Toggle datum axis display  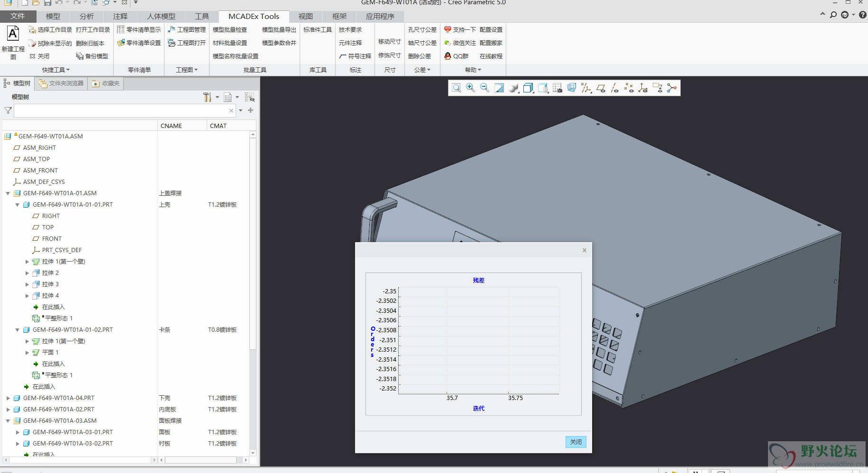coord(615,88)
